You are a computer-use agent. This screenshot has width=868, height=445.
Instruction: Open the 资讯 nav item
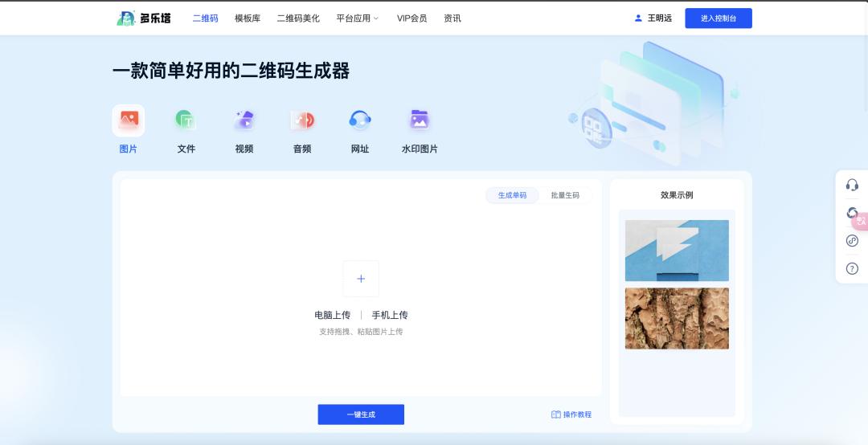(452, 18)
